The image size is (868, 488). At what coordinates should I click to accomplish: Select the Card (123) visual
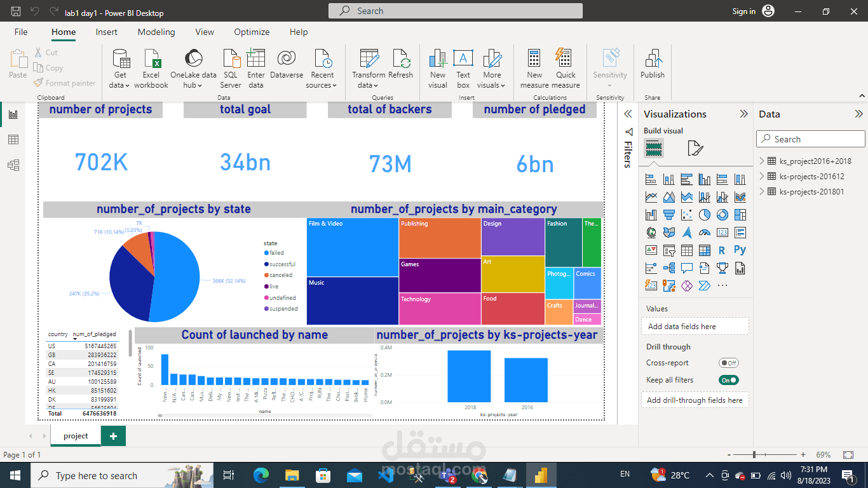(x=722, y=233)
